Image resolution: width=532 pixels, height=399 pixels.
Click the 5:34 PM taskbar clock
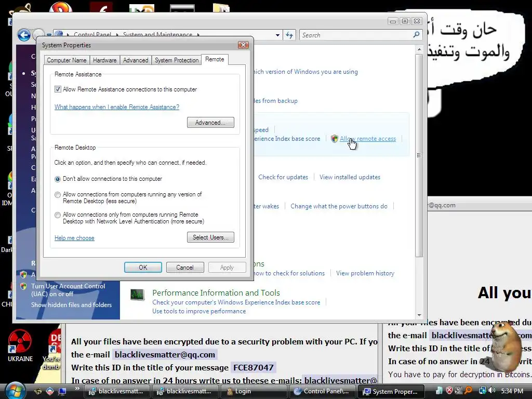[512, 391]
